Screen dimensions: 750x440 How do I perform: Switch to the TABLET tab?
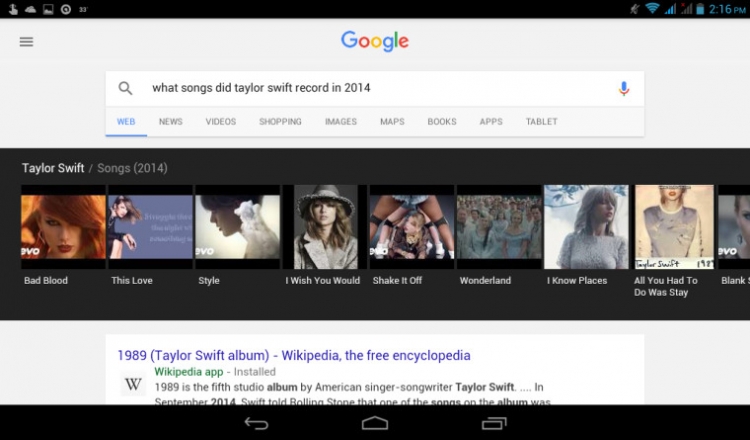pyautogui.click(x=542, y=121)
